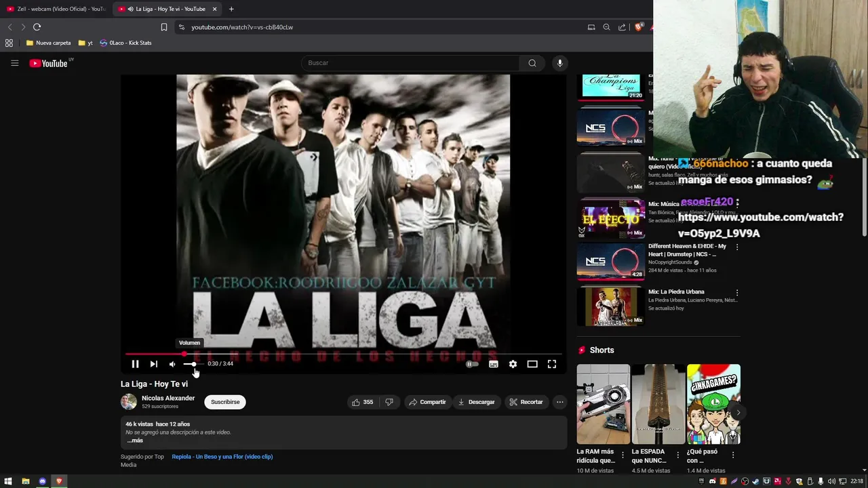Like the video with the thumbs up
The image size is (868, 488).
tap(362, 402)
